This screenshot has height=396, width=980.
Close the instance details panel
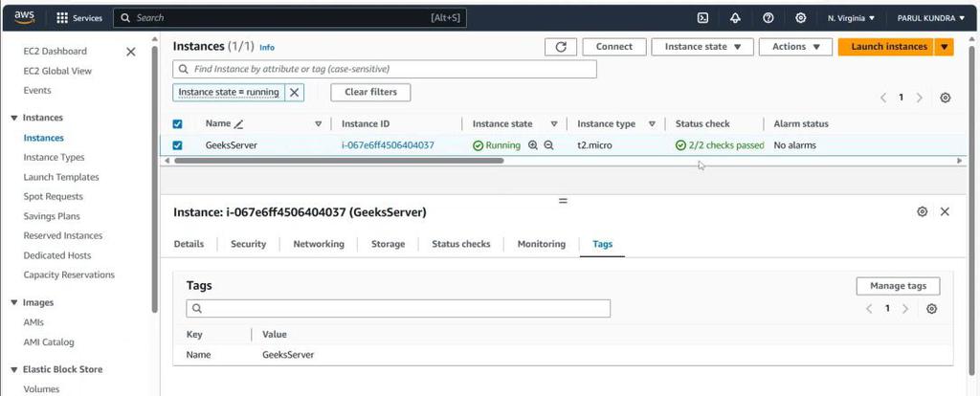(x=945, y=211)
